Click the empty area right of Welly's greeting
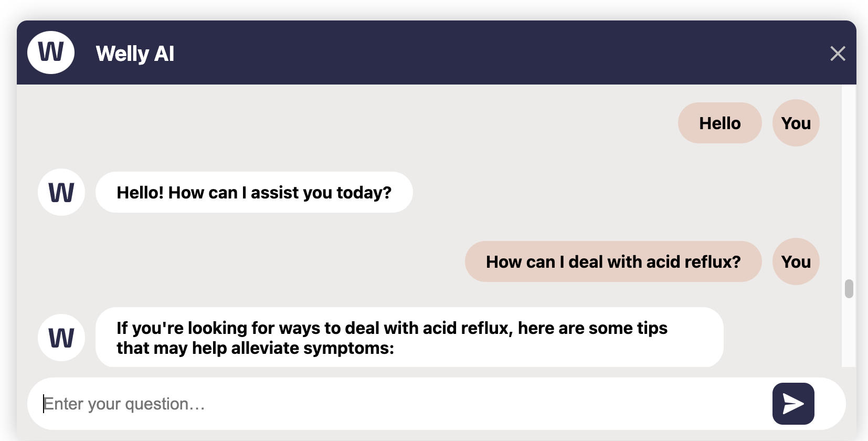Screen dimensions: 868x441 coord(604,193)
